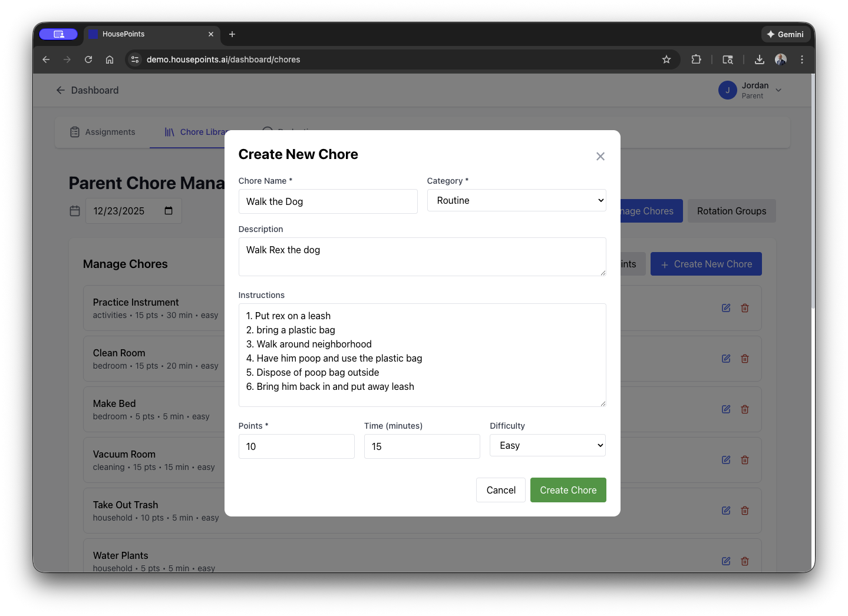
Task: Click the browser address bar URL
Action: tap(223, 59)
